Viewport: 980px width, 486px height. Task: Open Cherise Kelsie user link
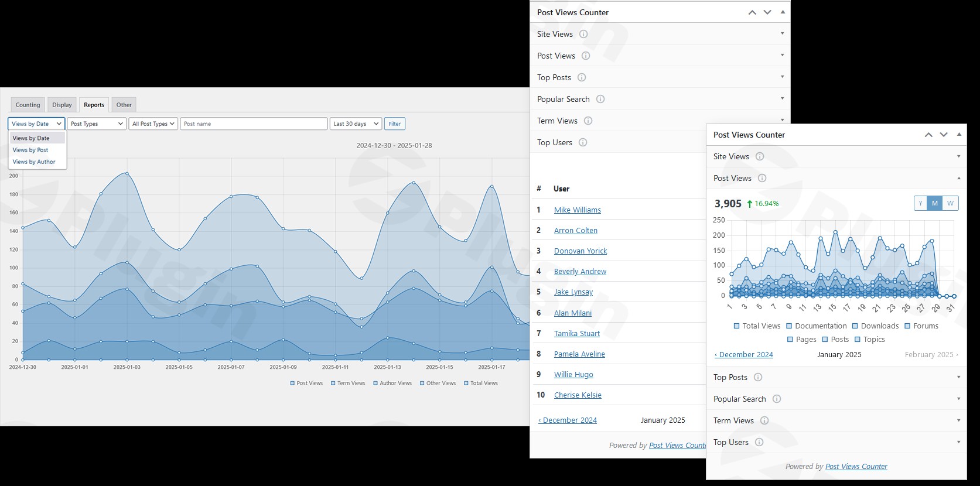click(578, 395)
